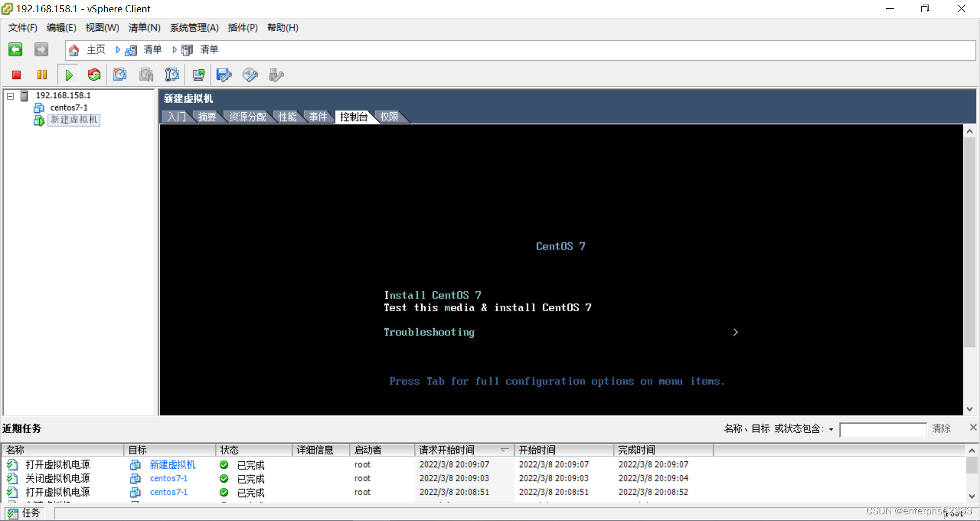The image size is (980, 521).
Task: Power on VM with green play icon
Action: point(69,75)
